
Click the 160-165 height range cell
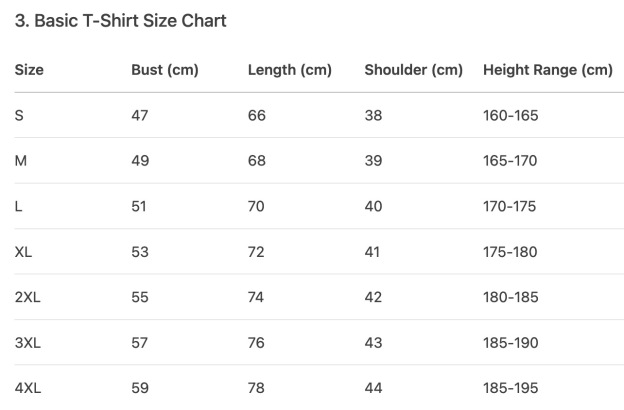(510, 116)
